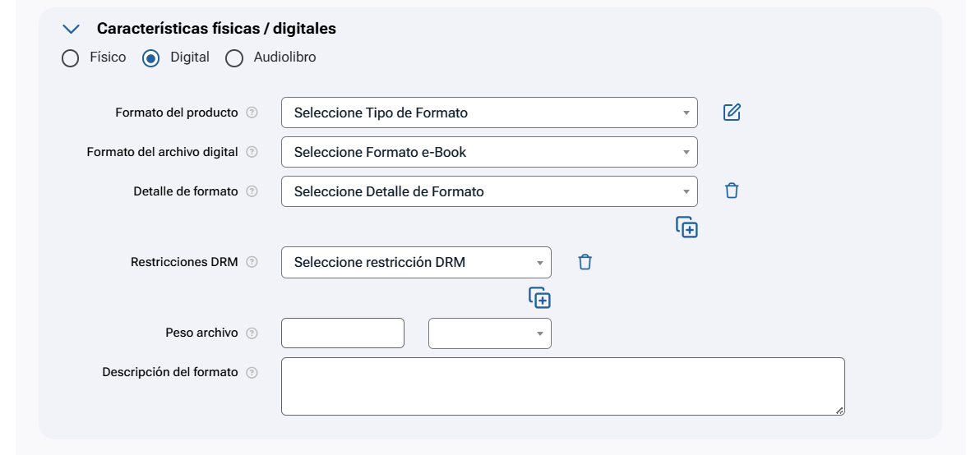Open the Seleccione Detalle de Formato dropdown

[489, 191]
